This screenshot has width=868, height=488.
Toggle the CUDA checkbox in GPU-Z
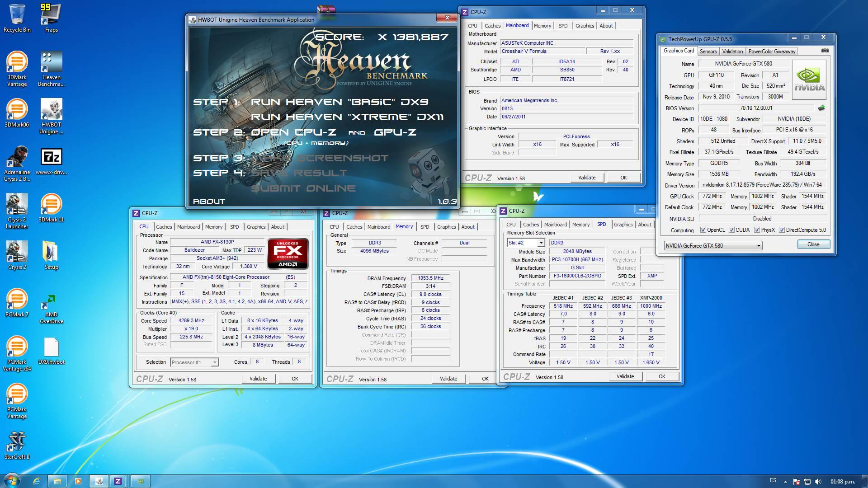pyautogui.click(x=731, y=230)
